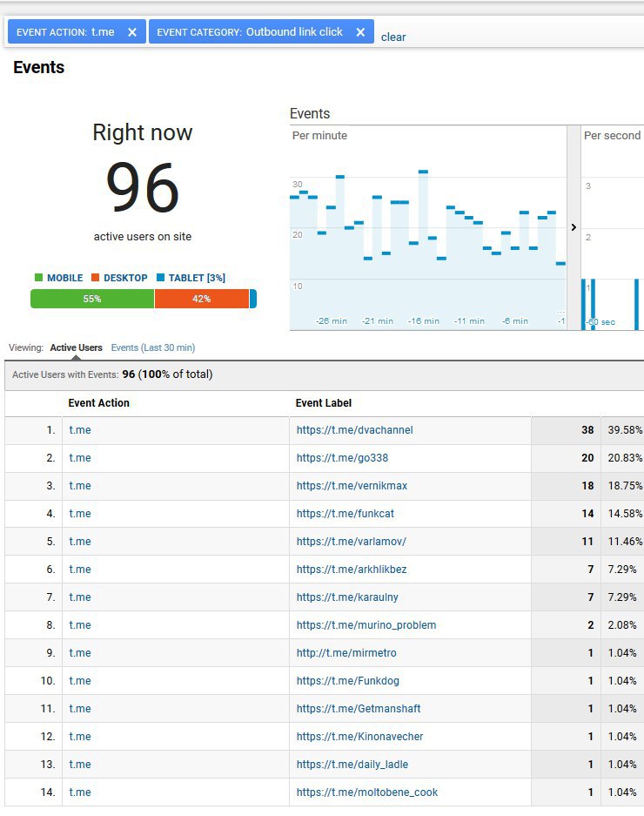Image resolution: width=644 pixels, height=816 pixels.
Task: Click the Active Users with Events summary
Action: [112, 374]
